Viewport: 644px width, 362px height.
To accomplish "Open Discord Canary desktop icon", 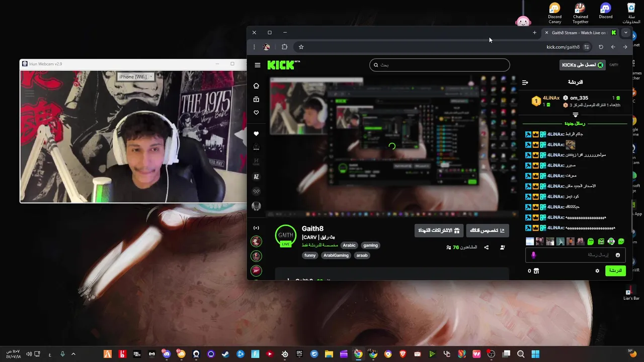I will tap(554, 14).
